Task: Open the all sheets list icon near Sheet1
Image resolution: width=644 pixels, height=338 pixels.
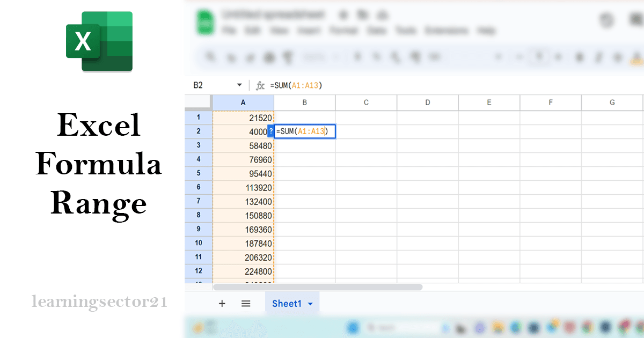Action: tap(245, 303)
